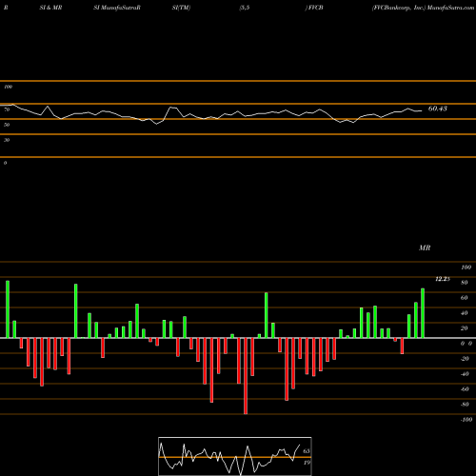Click the MR axis label 60
This screenshot has height=476, width=476.
(465, 298)
